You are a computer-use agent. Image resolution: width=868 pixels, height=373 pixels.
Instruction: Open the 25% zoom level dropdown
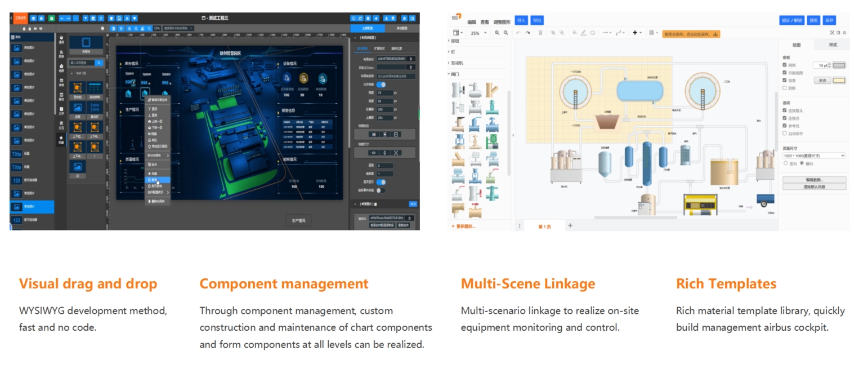[x=478, y=33]
